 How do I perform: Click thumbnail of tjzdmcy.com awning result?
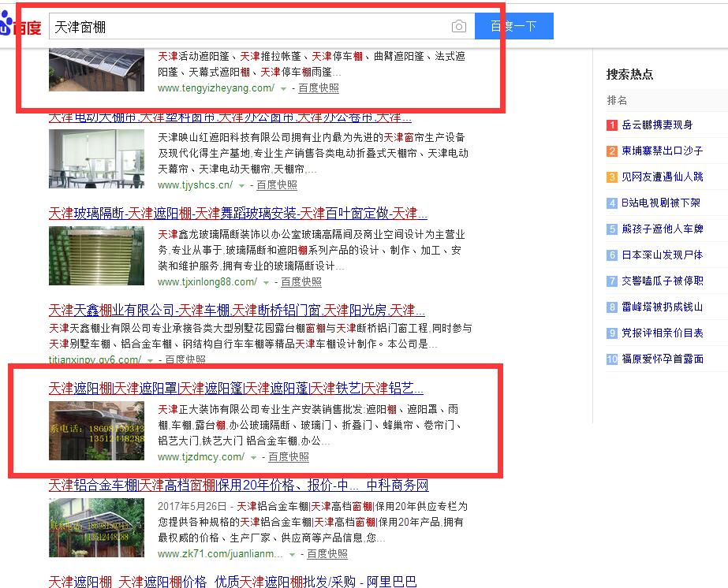[96, 430]
